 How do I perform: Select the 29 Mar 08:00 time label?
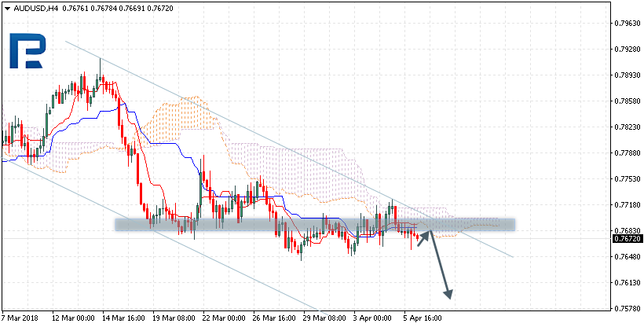(325, 319)
